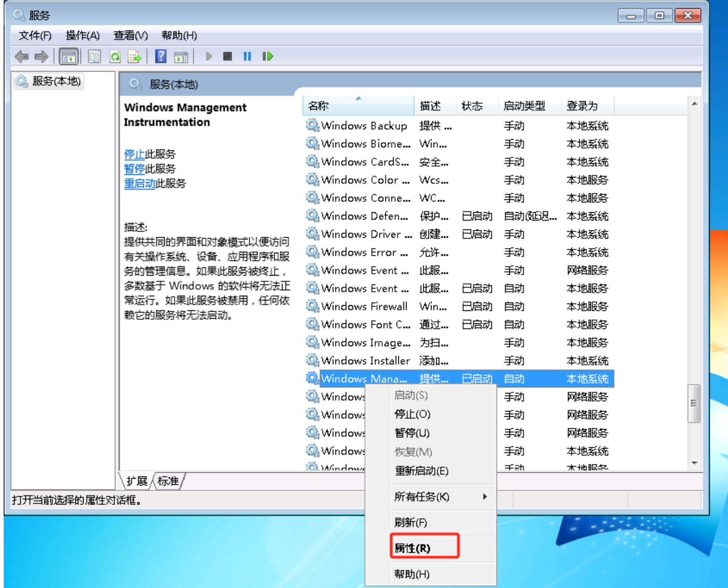The width and height of the screenshot is (728, 588).
Task: Click the gear icon of Windows Firewall
Action: point(312,306)
